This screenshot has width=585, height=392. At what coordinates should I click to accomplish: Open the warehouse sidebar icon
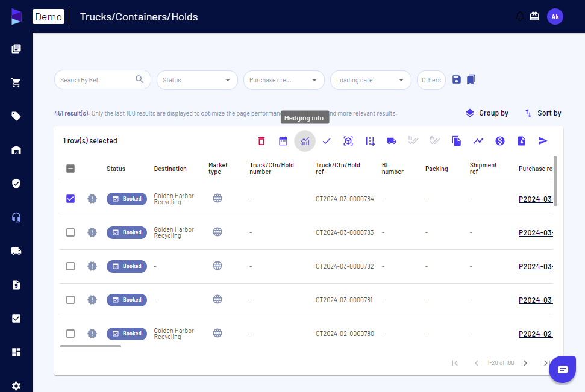pos(16,150)
